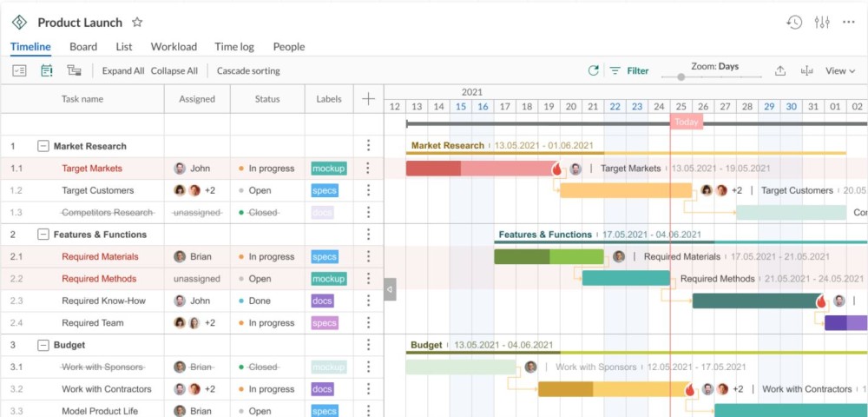Open row menu for Target Customers
Screen dimensions: 868x417
click(368, 190)
